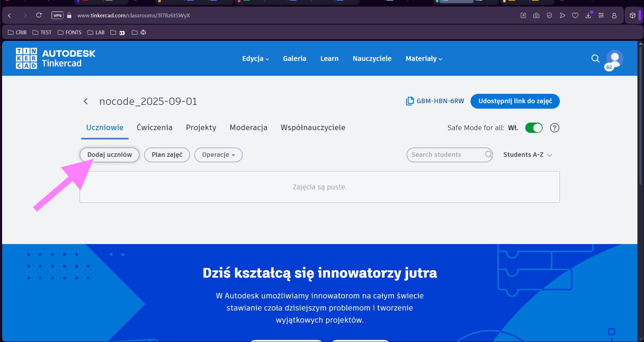The width and height of the screenshot is (644, 342).
Task: Click the VPN badge in address bar
Action: tap(57, 15)
